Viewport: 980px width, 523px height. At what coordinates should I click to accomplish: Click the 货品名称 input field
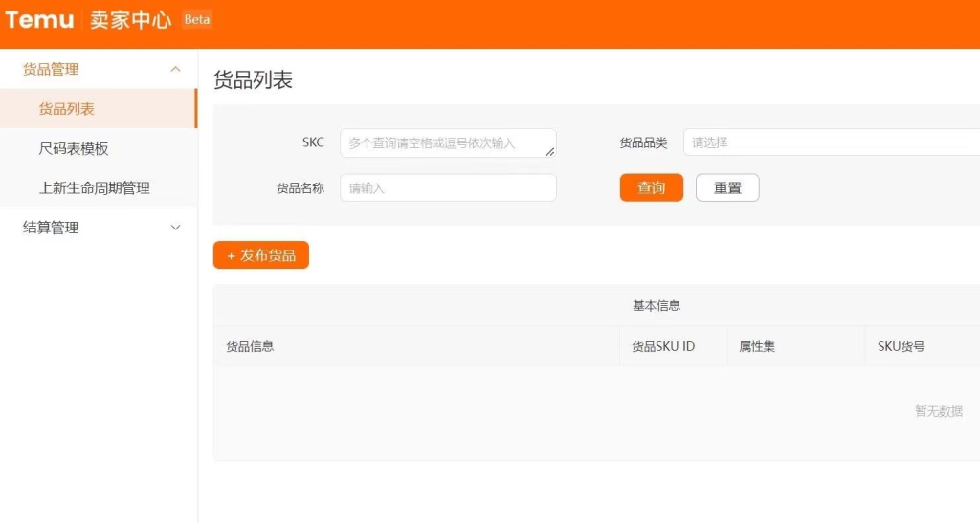click(448, 188)
